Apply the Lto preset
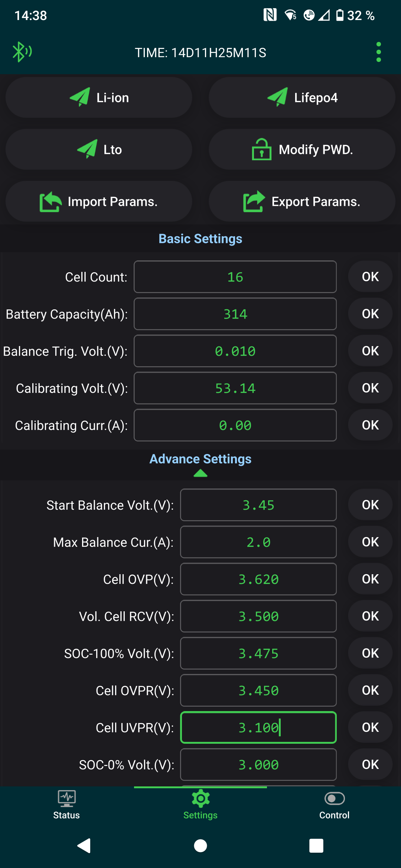This screenshot has width=401, height=868. pos(99,149)
